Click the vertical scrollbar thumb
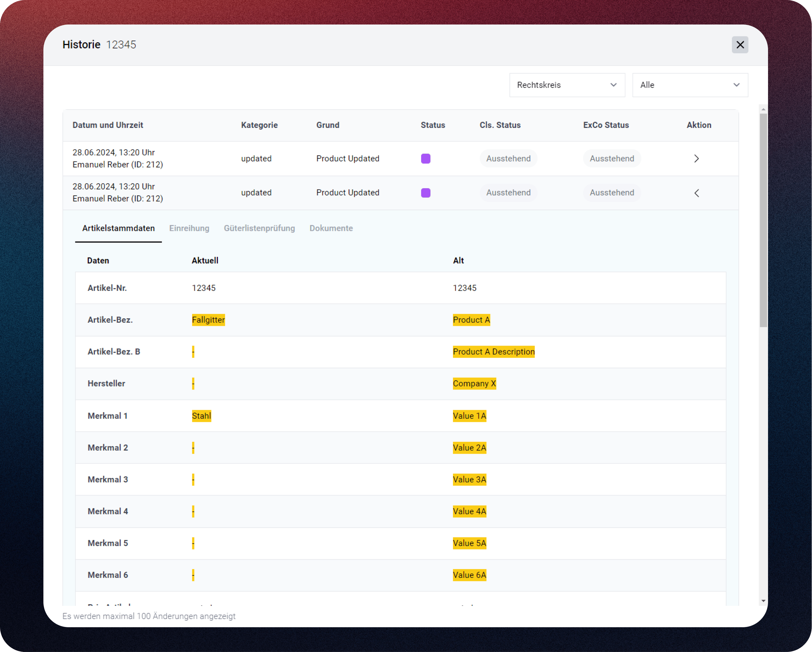This screenshot has height=652, width=812. point(764,220)
